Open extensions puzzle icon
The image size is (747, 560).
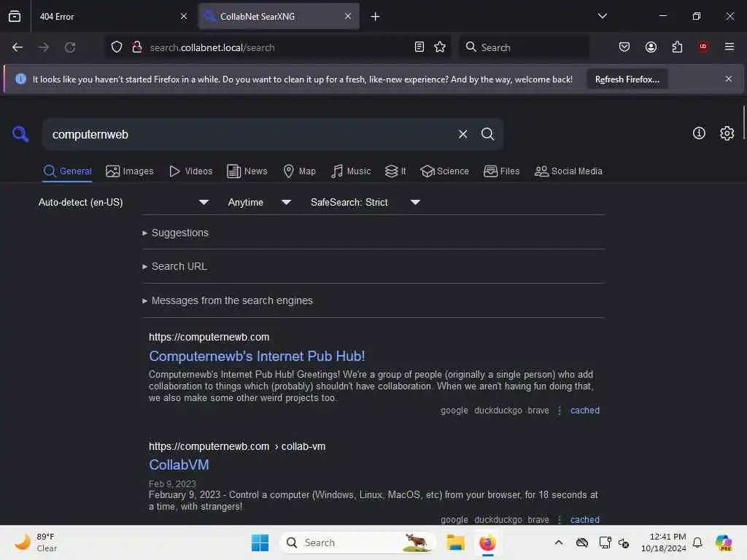click(x=677, y=47)
